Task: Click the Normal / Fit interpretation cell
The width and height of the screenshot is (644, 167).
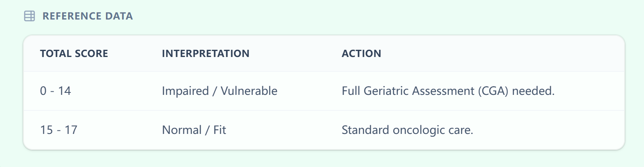Action: (x=194, y=130)
